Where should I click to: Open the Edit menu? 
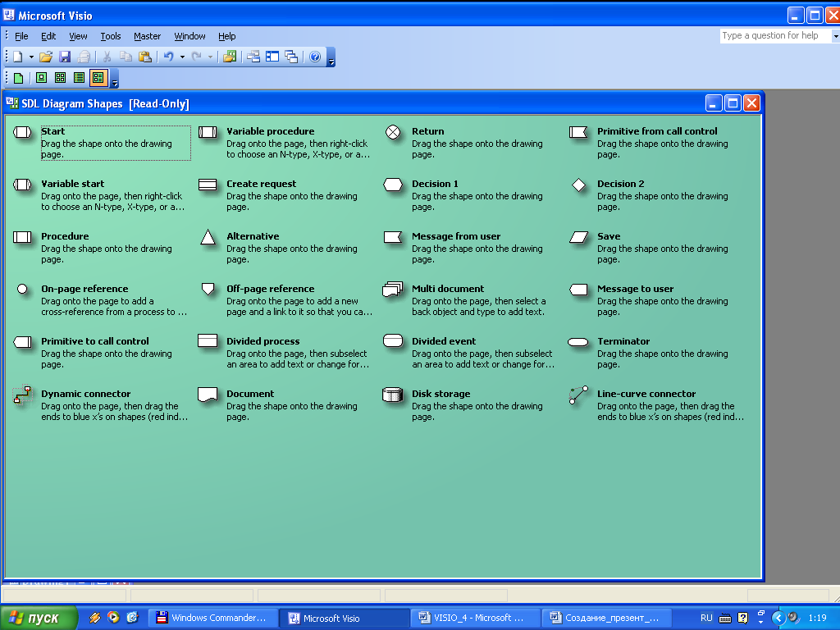48,36
